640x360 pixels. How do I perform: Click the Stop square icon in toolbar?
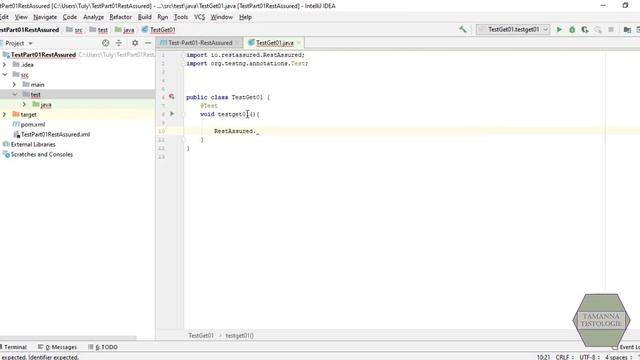(611, 29)
